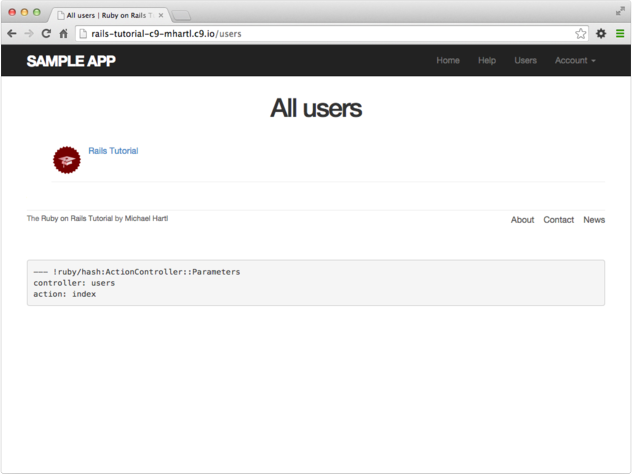The width and height of the screenshot is (632, 474).
Task: Reload the All users page
Action: point(46,33)
